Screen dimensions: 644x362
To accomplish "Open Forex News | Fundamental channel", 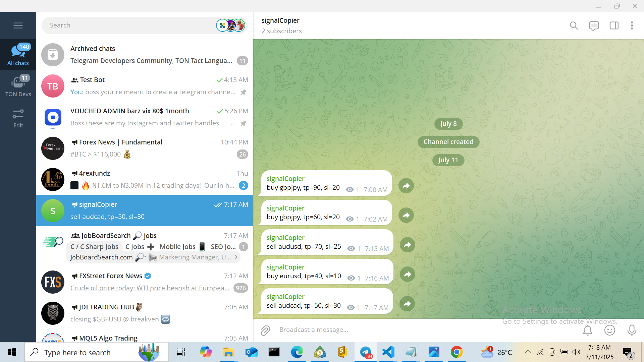I will pyautogui.click(x=145, y=148).
